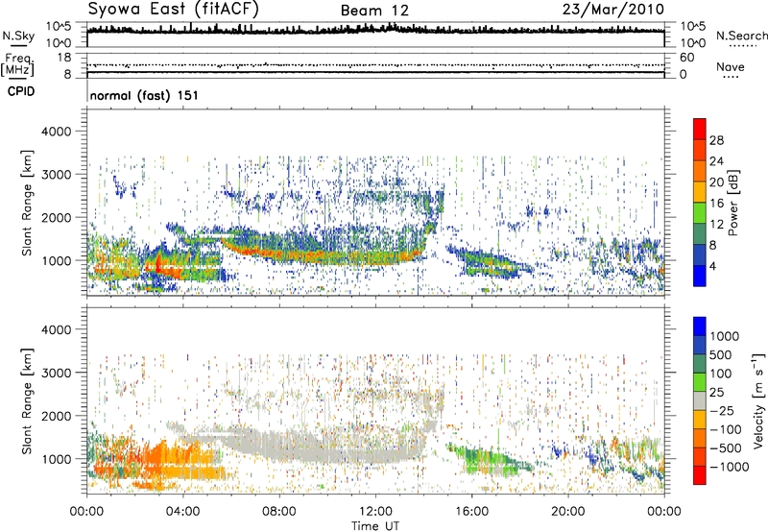Click 'normal (fast) 151' mode text
This screenshot has height=532, width=768.
pyautogui.click(x=144, y=95)
